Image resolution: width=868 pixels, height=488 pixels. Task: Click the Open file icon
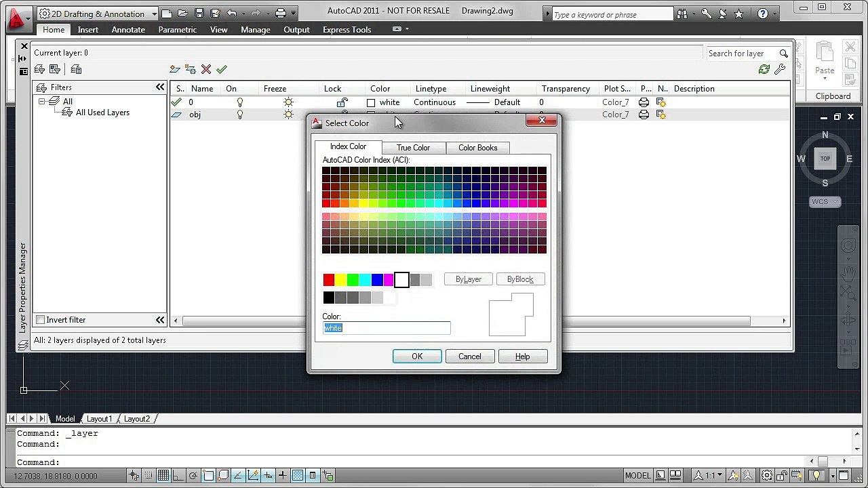[x=183, y=13]
